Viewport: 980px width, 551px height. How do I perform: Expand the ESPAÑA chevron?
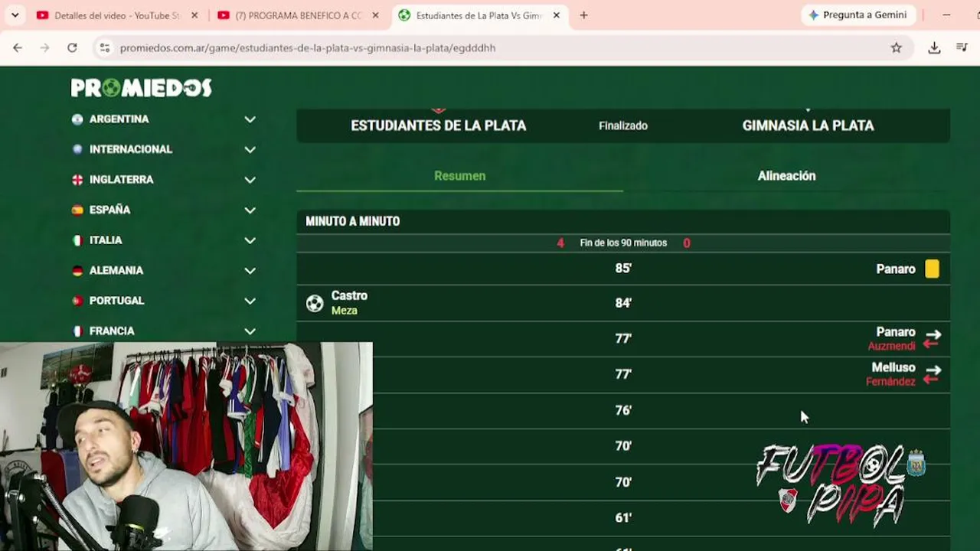[x=250, y=210]
